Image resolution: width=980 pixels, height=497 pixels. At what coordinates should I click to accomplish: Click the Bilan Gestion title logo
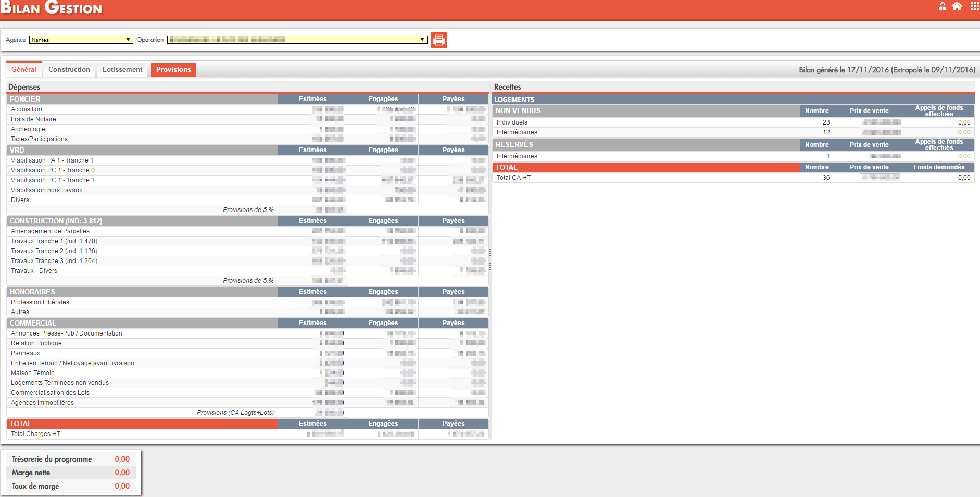tap(52, 8)
